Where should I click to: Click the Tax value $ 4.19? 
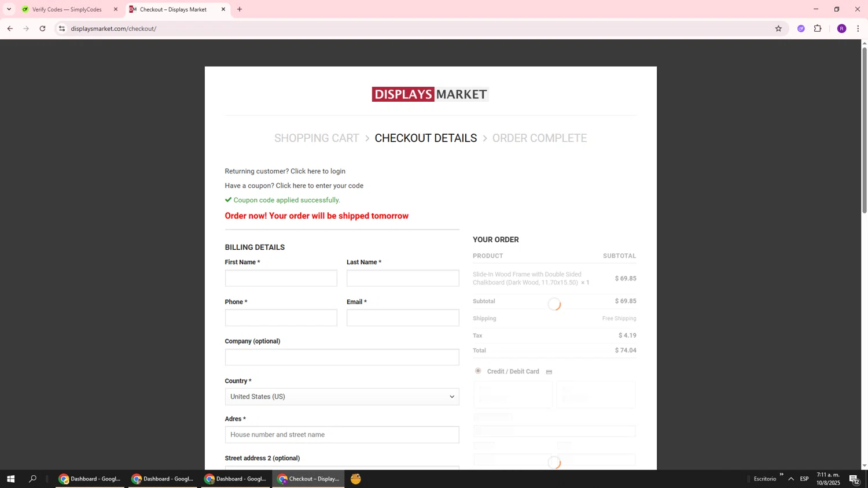[627, 335]
